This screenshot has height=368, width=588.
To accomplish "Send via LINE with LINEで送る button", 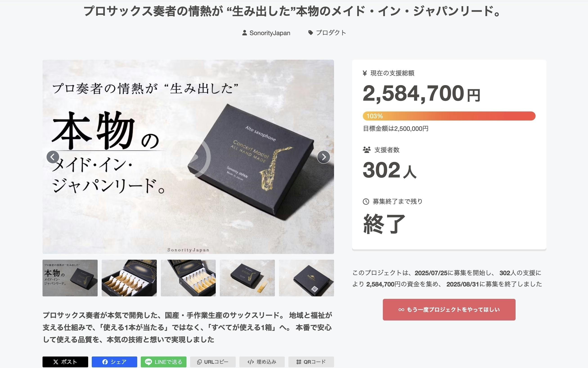I will (x=164, y=362).
